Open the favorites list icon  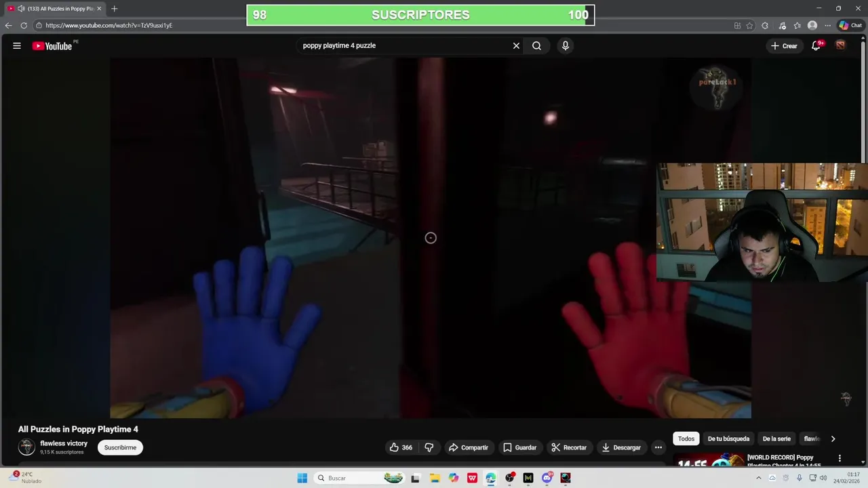[x=797, y=26]
